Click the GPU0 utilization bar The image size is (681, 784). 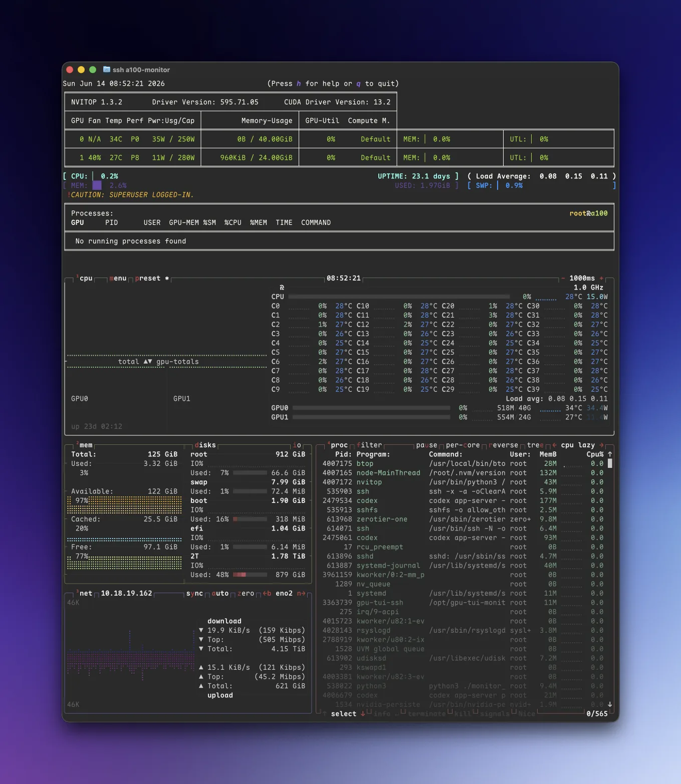point(371,408)
